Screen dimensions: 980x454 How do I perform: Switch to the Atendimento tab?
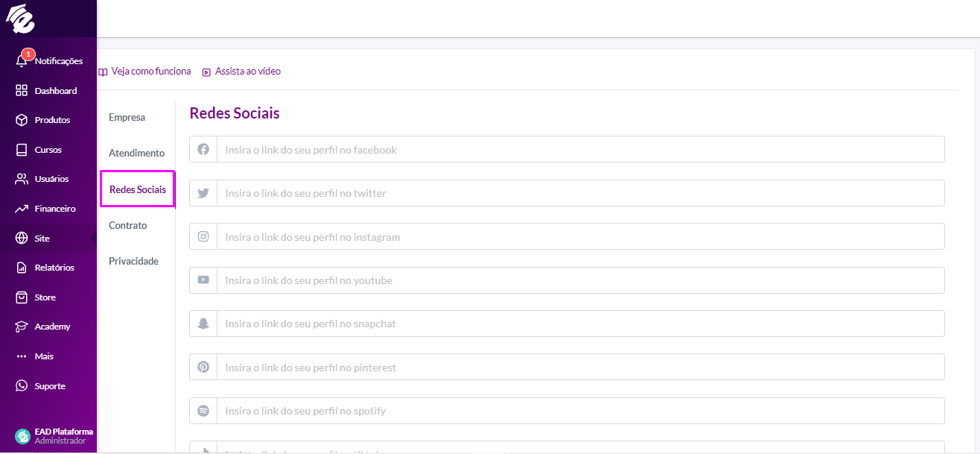(x=137, y=154)
